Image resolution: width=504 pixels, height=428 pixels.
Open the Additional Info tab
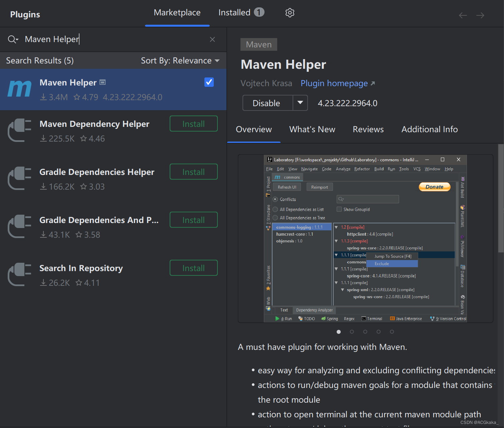(430, 130)
